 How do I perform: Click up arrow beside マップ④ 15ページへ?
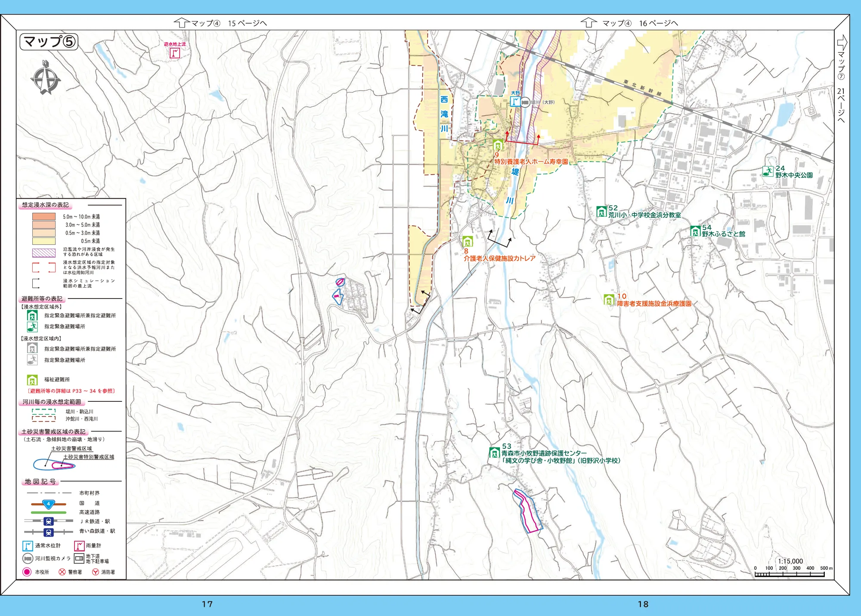[x=182, y=23]
